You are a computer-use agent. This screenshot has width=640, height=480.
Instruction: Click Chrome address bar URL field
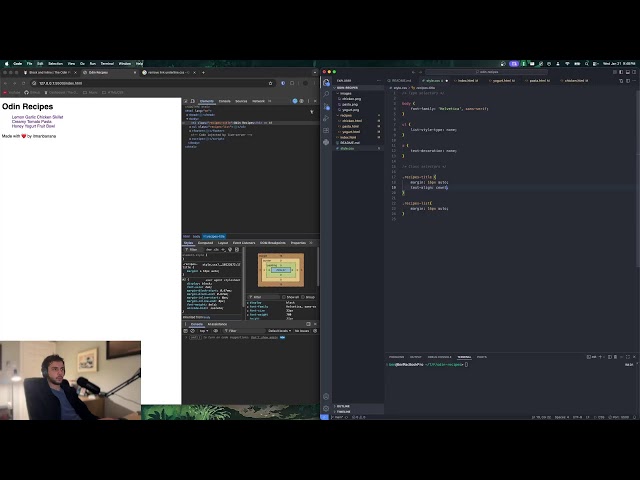pos(153,83)
